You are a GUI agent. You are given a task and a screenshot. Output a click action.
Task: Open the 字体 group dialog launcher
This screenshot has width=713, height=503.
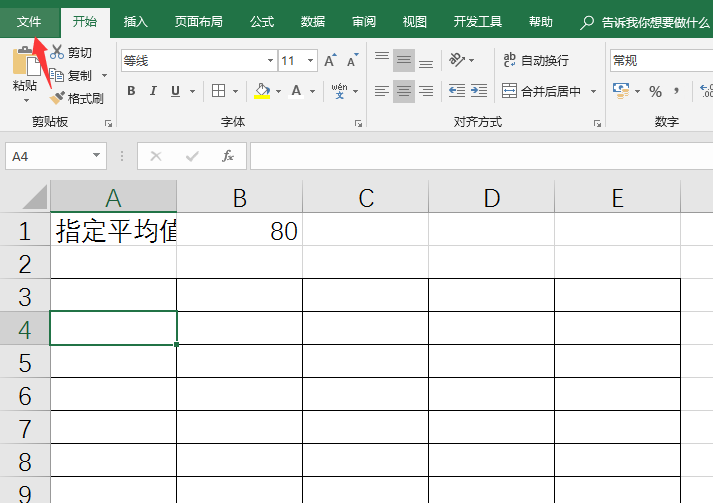click(x=358, y=123)
